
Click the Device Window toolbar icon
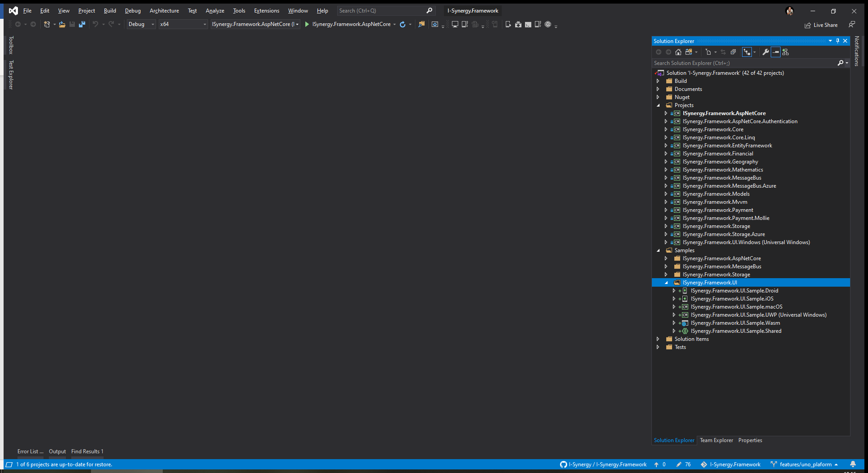point(455,24)
